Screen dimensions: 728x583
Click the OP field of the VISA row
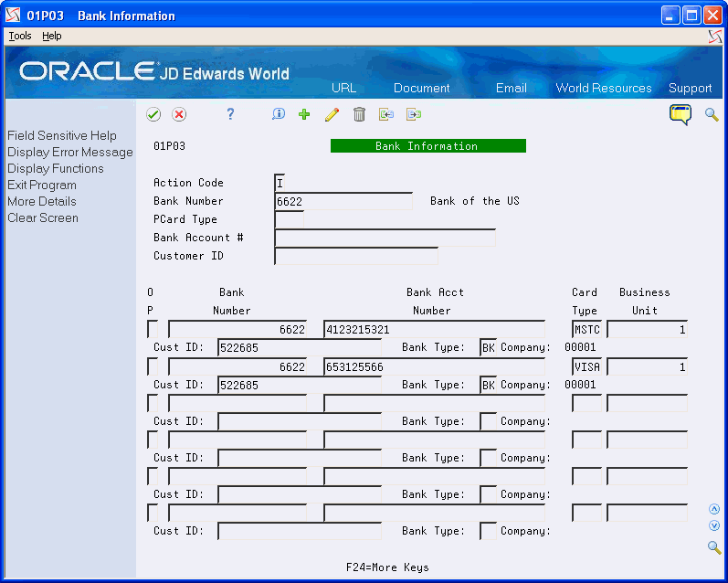153,367
